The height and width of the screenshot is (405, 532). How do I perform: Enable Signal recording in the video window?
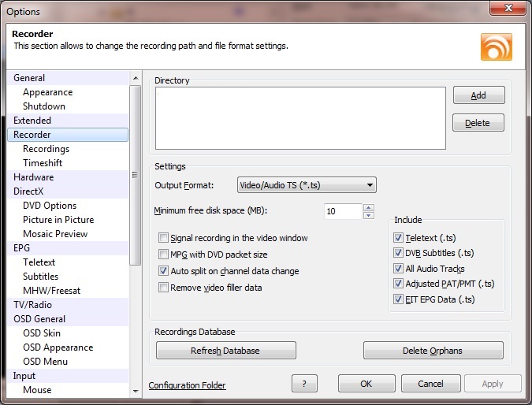coord(164,238)
